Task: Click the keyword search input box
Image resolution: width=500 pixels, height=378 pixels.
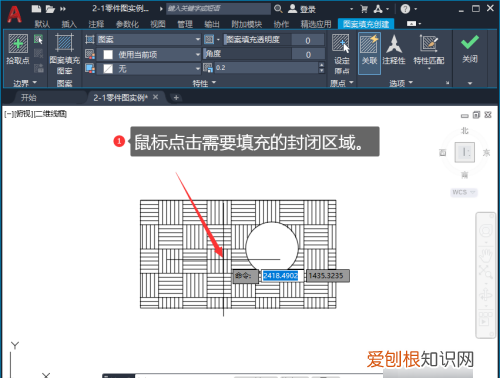Action: coord(218,9)
